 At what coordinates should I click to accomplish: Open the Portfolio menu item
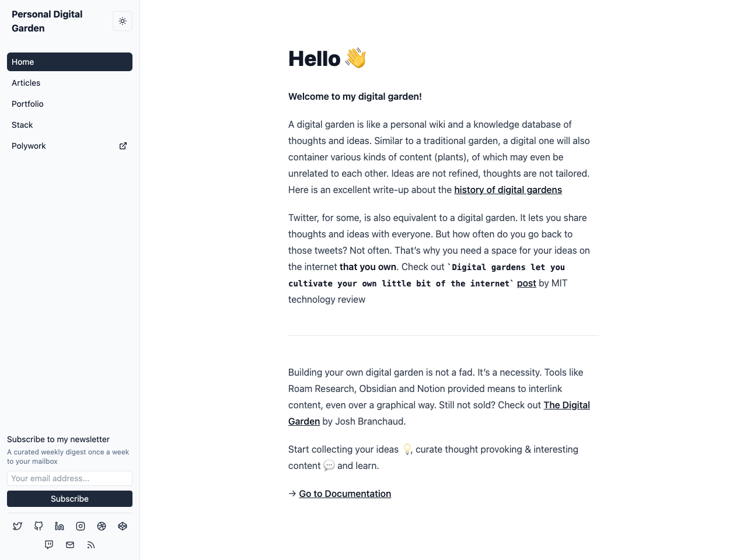coord(27,104)
